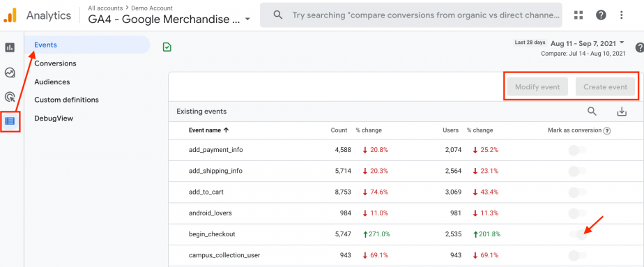644x267 pixels.
Task: Sort by Event name column arrow
Action: (226, 130)
